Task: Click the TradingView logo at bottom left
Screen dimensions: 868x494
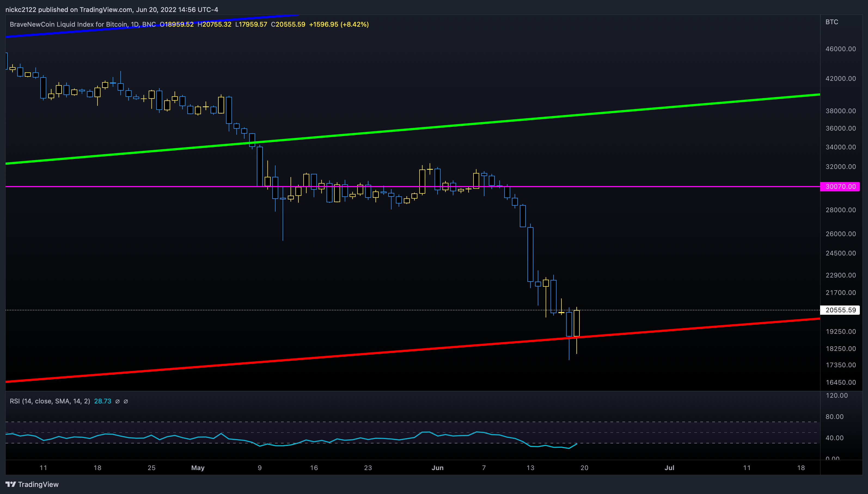Action: point(32,484)
